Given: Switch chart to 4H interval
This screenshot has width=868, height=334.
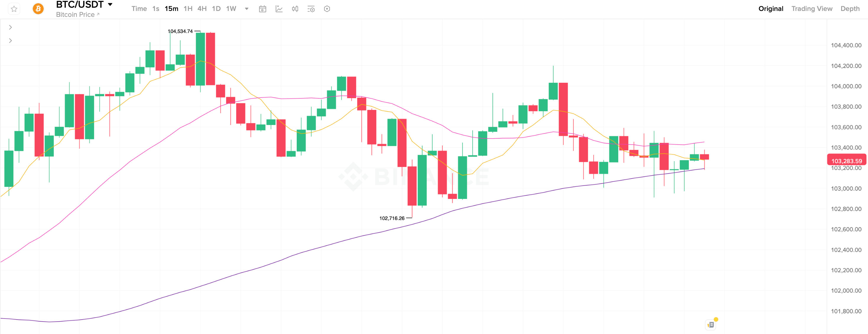Looking at the screenshot, I should coord(202,9).
